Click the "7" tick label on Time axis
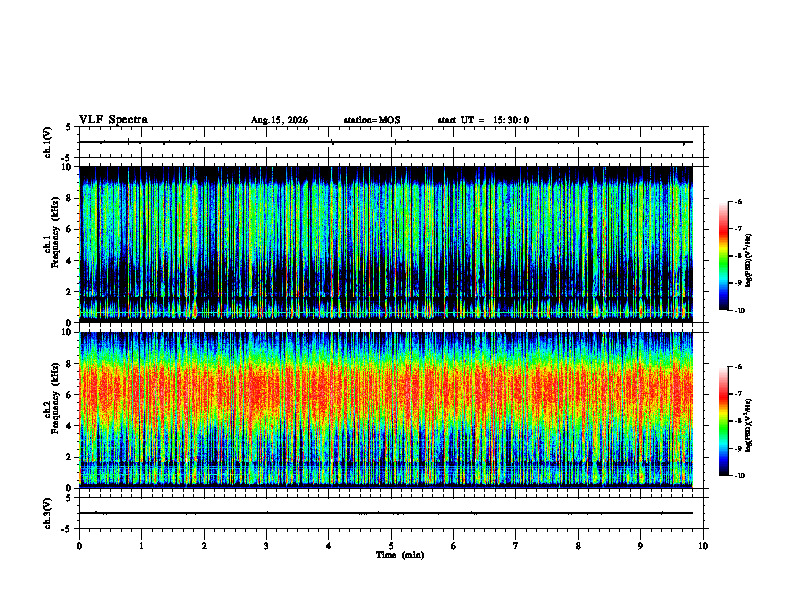Viewport: 792px width, 612px height. [x=516, y=546]
